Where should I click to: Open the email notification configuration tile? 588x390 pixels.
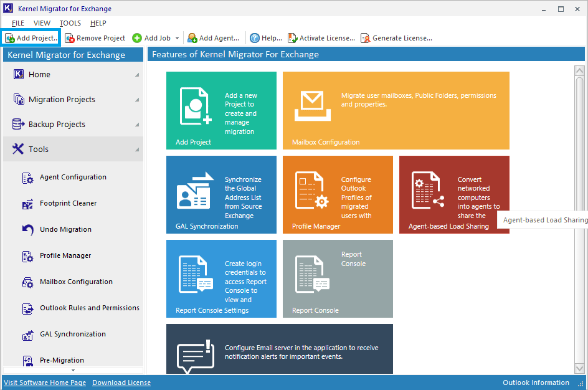(x=280, y=349)
